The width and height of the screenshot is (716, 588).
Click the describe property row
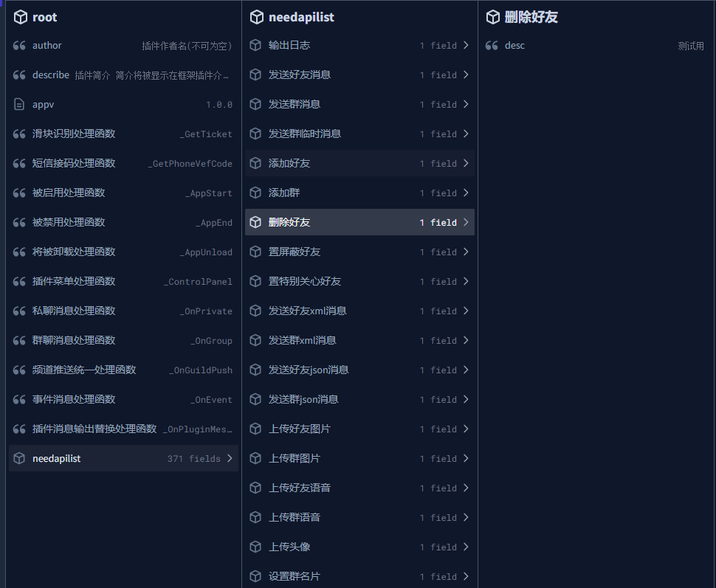pos(123,75)
